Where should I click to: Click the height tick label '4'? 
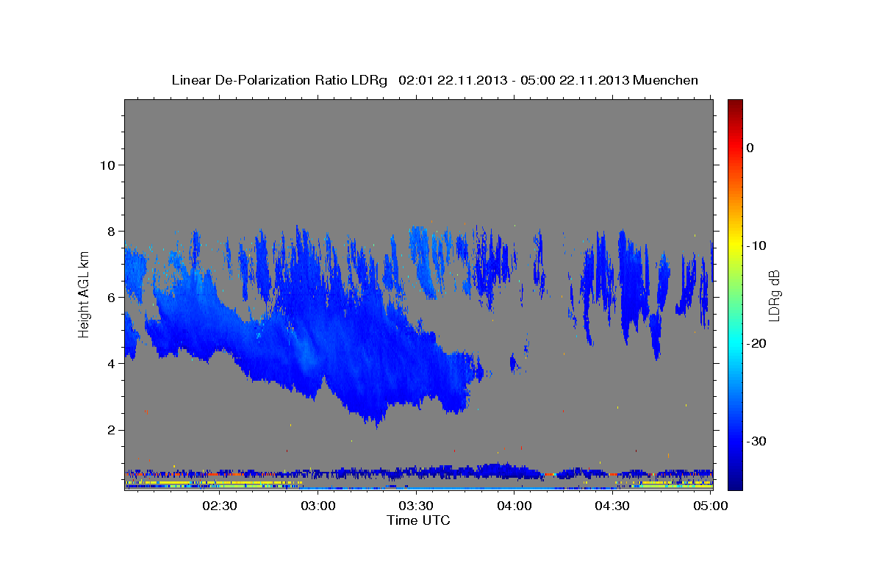point(111,363)
